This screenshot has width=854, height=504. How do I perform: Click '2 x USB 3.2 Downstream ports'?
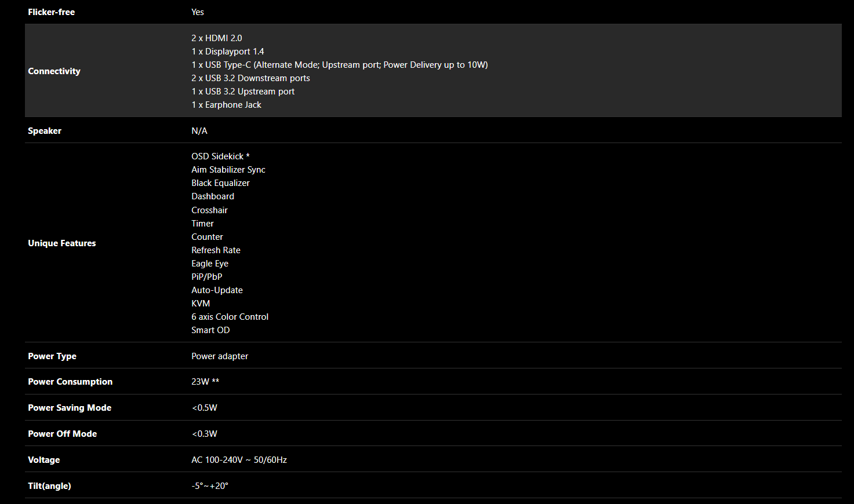250,78
